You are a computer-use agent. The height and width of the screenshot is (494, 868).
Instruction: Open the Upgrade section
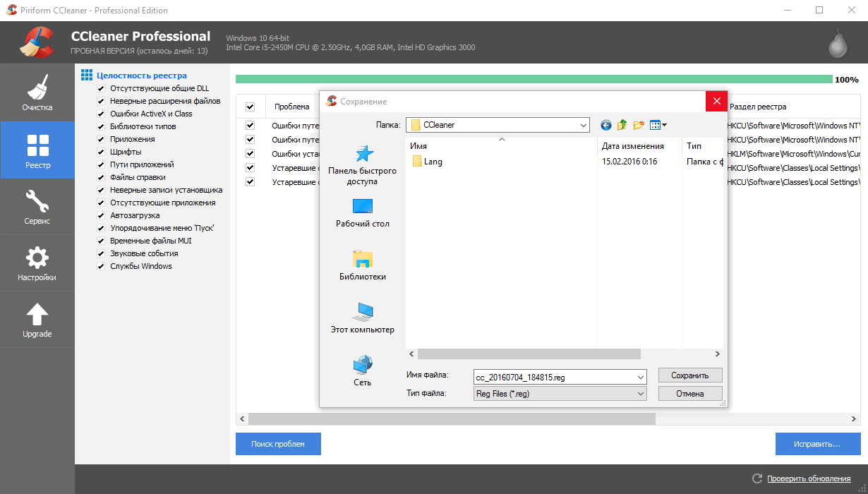37,319
